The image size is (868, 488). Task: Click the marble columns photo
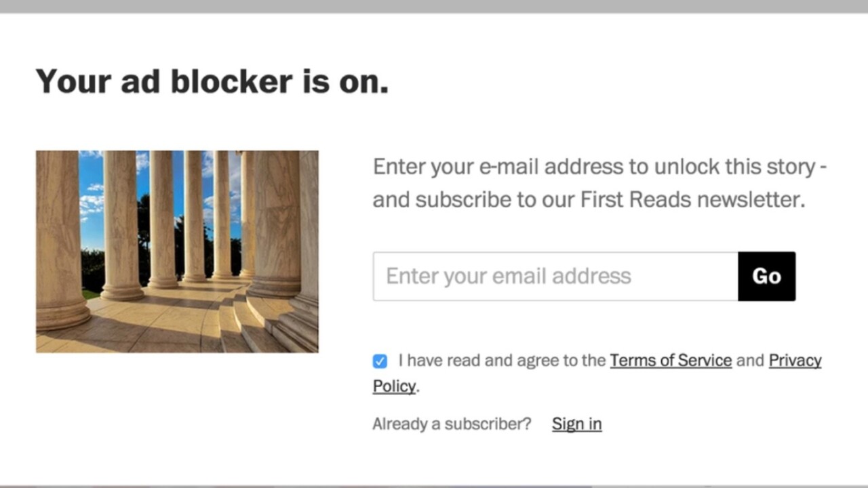pos(177,251)
